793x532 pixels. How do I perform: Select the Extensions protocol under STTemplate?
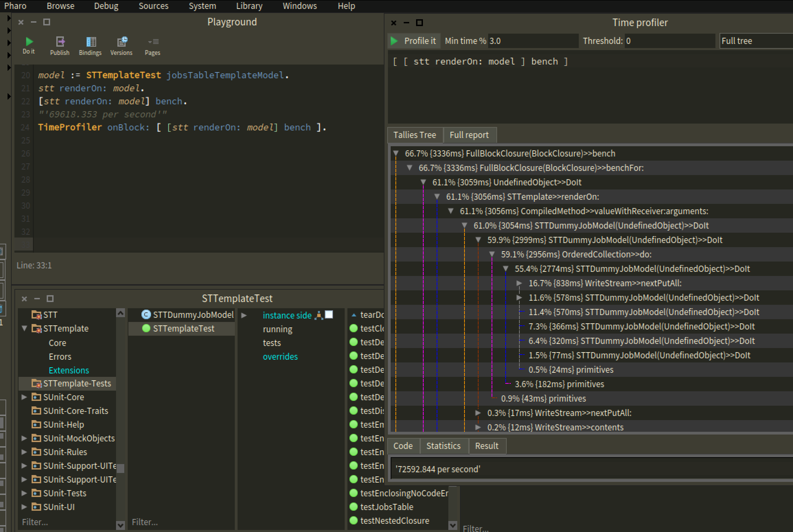[x=69, y=370]
